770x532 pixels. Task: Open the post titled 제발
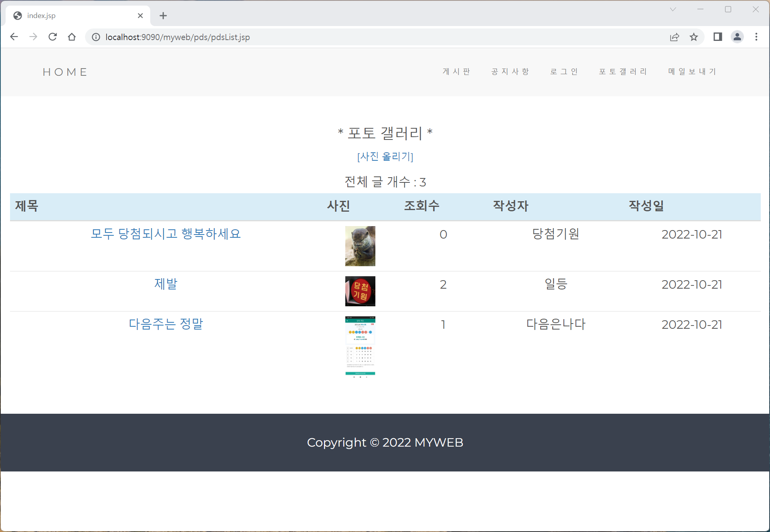tap(166, 284)
